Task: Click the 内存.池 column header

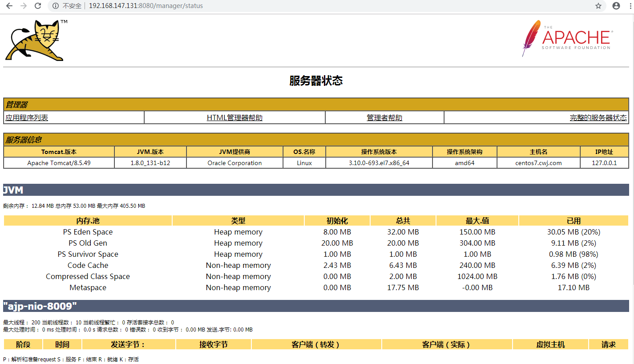Action: click(x=88, y=221)
